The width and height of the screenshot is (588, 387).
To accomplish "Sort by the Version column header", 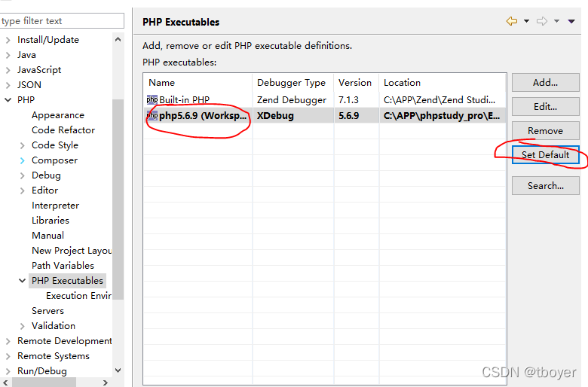I will (x=357, y=82).
